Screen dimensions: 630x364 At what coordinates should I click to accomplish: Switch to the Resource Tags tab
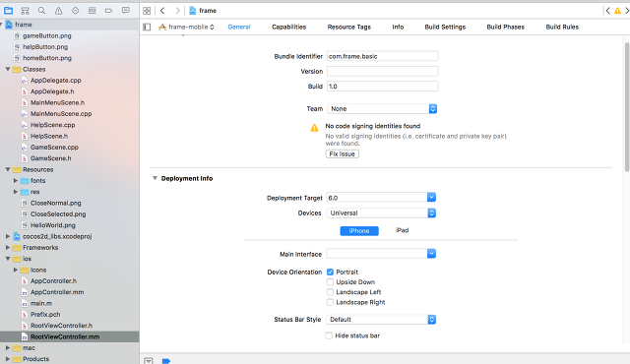(x=349, y=27)
